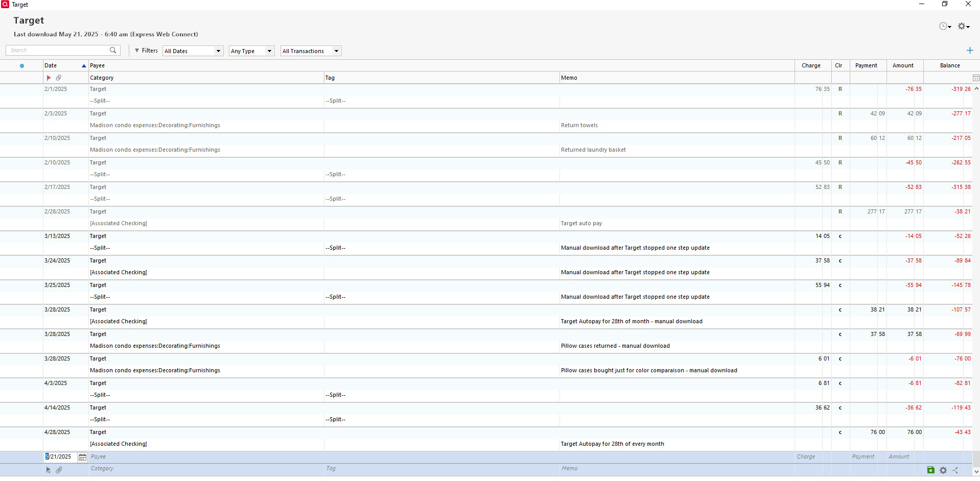Click the attachment column header paperclip
This screenshot has height=481, width=980.
pos(59,78)
